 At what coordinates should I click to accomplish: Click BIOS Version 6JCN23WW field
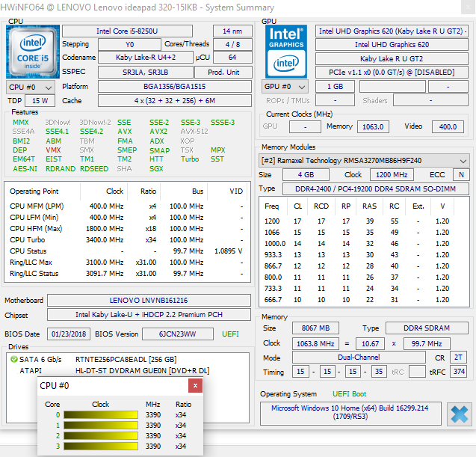coord(178,334)
